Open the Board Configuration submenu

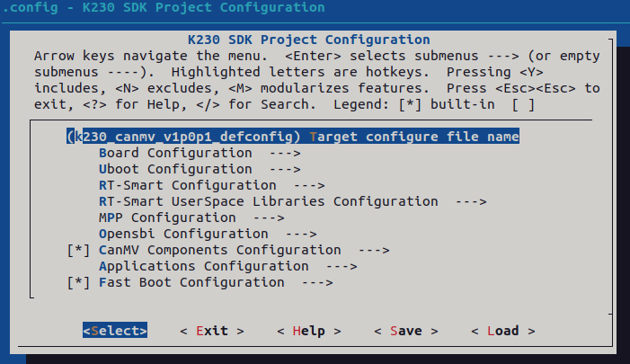[175, 153]
